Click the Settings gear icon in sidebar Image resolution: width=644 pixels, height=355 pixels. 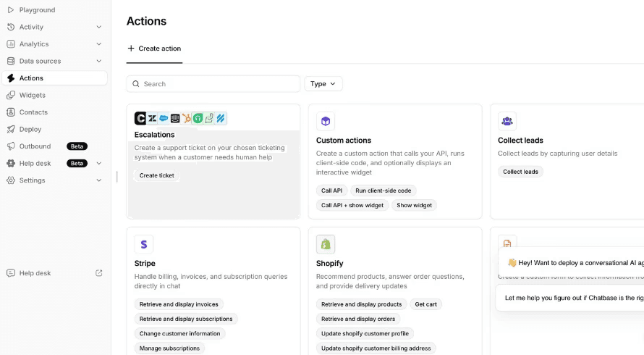[x=11, y=180]
